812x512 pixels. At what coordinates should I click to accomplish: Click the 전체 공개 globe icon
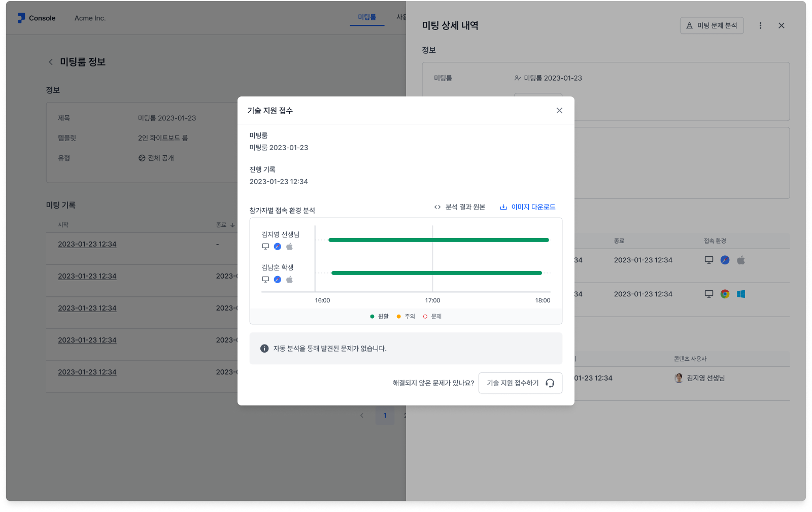[142, 158]
